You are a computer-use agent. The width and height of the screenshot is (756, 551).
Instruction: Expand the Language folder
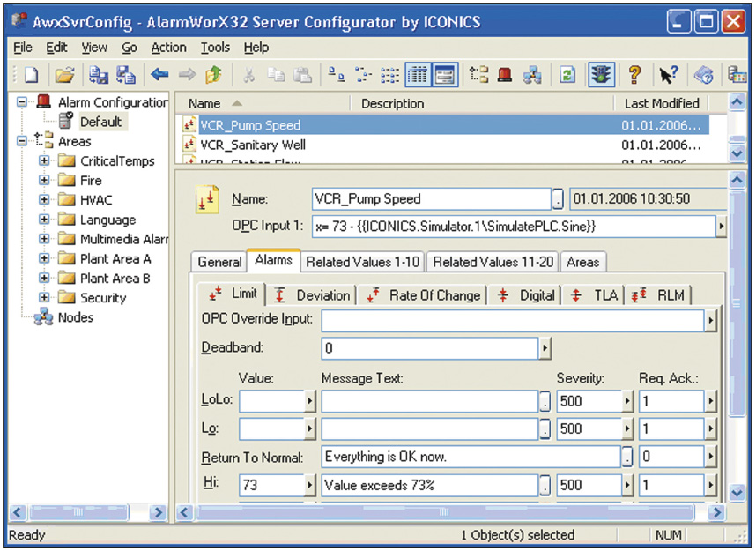44,220
